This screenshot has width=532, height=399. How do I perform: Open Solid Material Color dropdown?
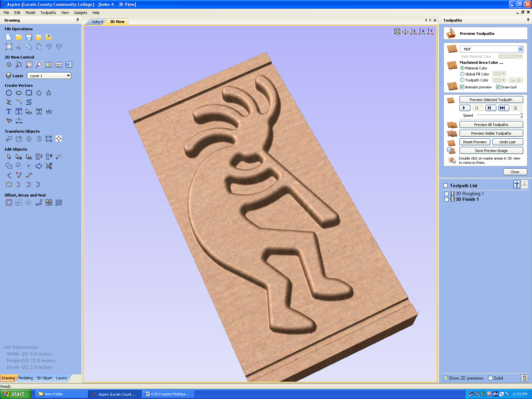(510, 57)
